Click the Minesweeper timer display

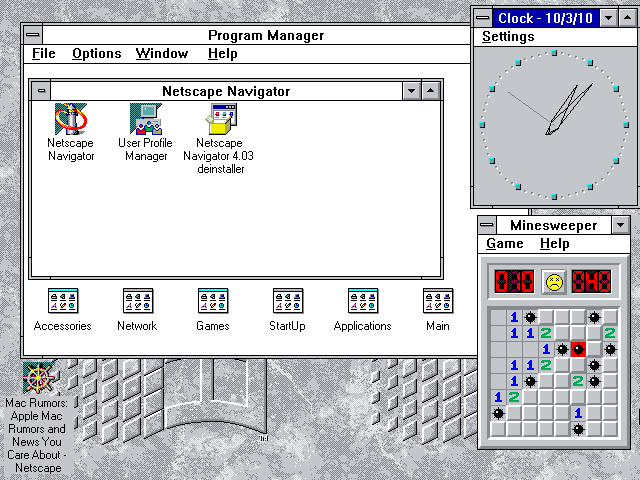pyautogui.click(x=591, y=281)
